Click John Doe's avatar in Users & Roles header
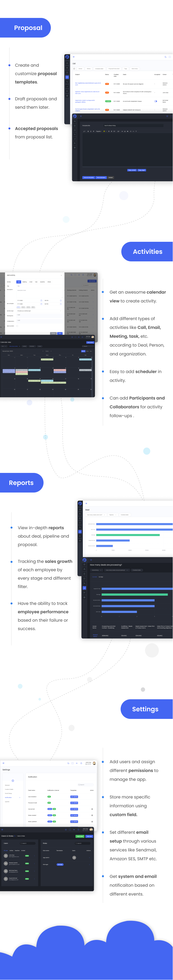Screen dimensions: 173x980 91,830
